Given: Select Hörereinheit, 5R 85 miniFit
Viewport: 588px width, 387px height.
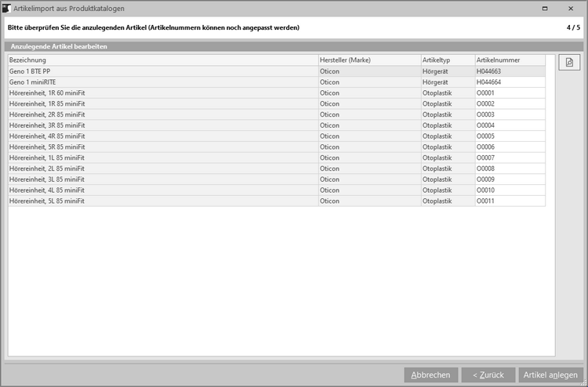Looking at the screenshot, I should 277,146.
